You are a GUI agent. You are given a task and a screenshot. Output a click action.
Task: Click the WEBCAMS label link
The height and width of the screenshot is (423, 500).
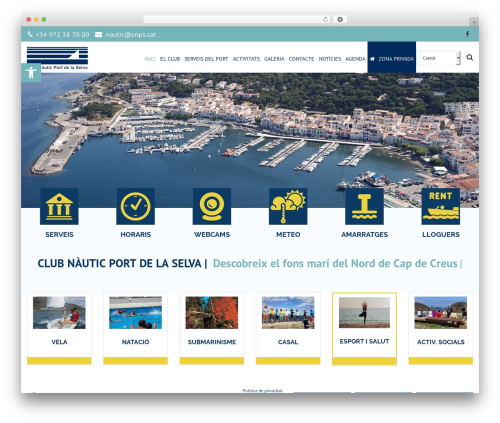pos(212,234)
